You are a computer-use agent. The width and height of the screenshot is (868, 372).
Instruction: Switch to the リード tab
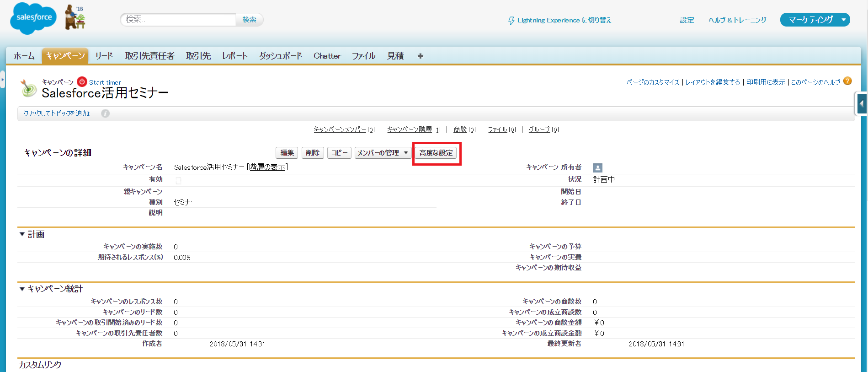click(104, 56)
